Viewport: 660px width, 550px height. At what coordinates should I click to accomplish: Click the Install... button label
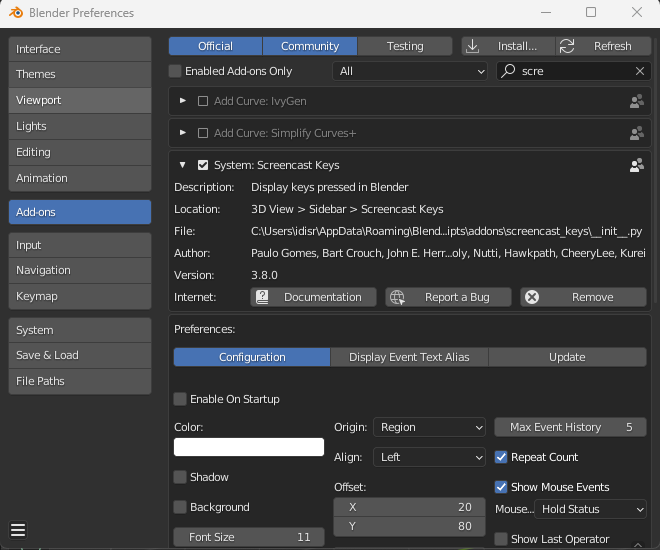point(517,46)
